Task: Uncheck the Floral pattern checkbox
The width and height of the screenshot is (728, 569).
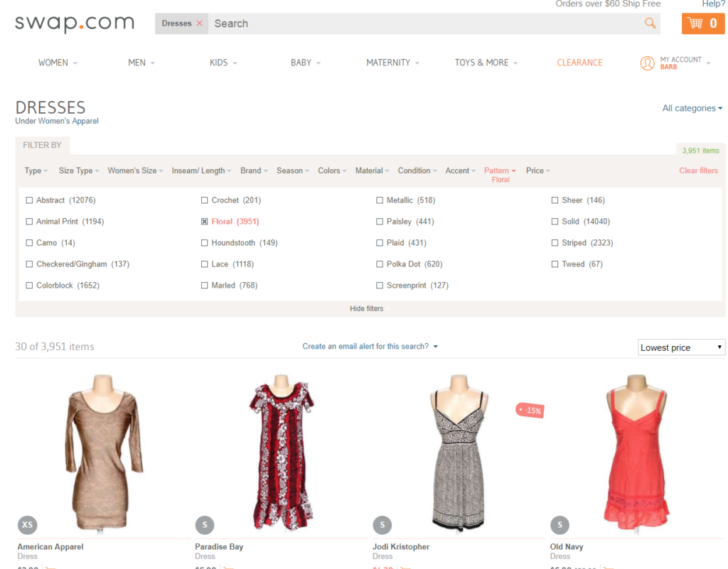Action: click(204, 222)
